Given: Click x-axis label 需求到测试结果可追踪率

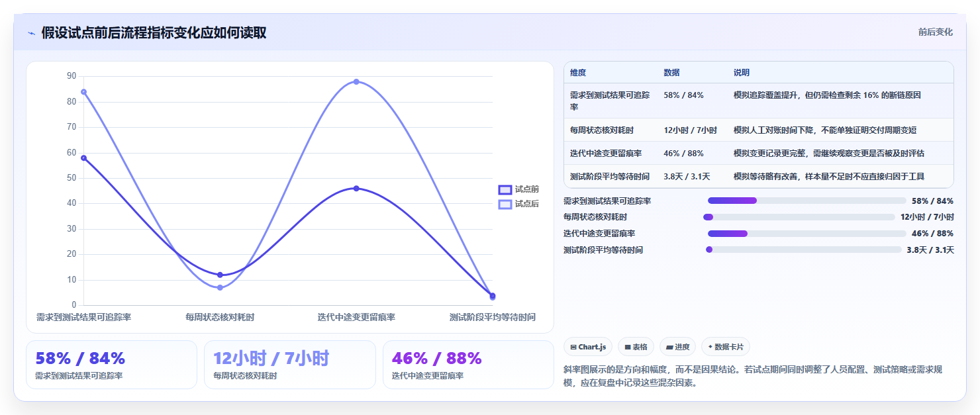Looking at the screenshot, I should (83, 317).
